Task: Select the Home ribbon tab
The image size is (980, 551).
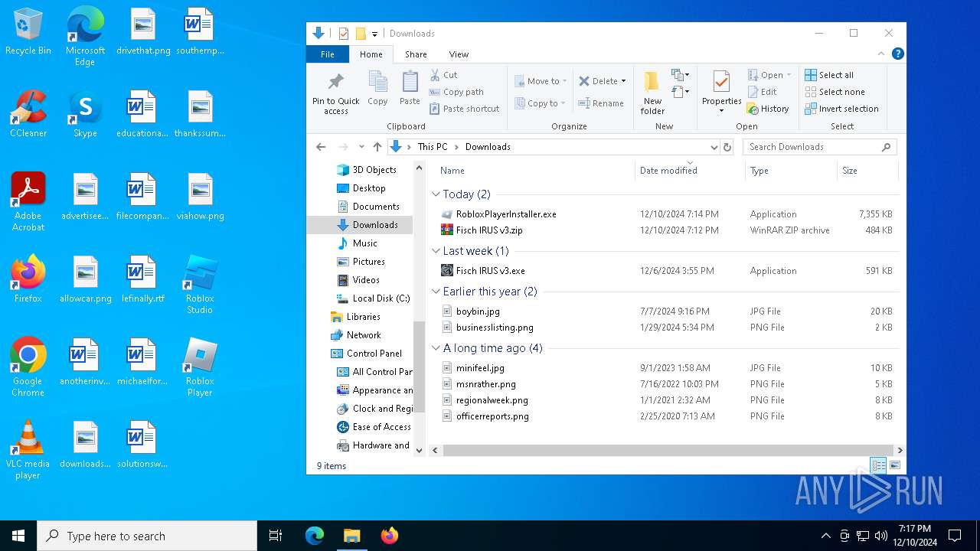Action: 371,54
